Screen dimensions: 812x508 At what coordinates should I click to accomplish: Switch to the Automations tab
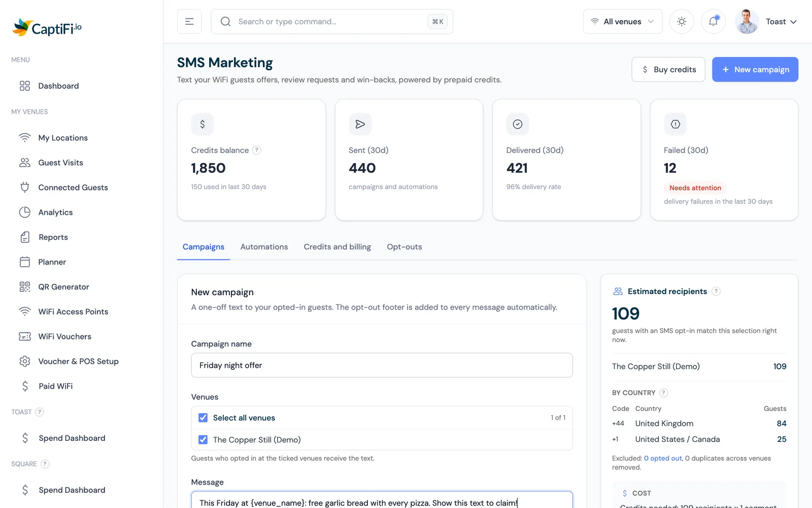pos(264,247)
